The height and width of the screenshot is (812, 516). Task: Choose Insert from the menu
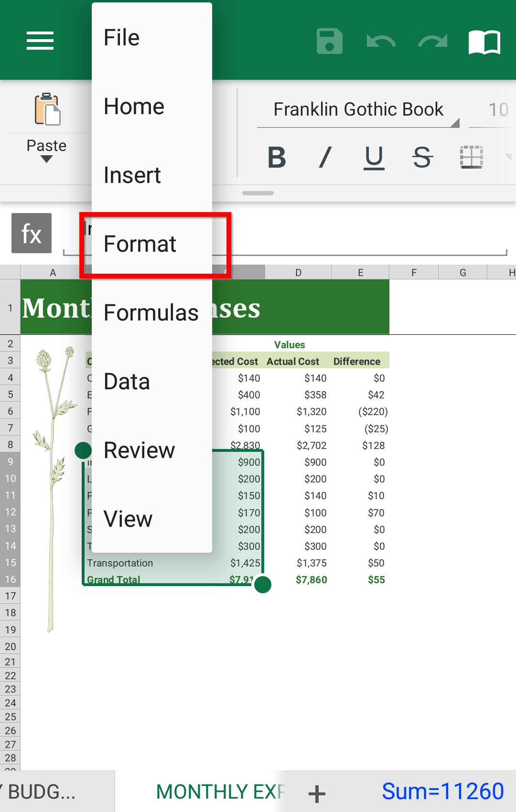tap(152, 175)
